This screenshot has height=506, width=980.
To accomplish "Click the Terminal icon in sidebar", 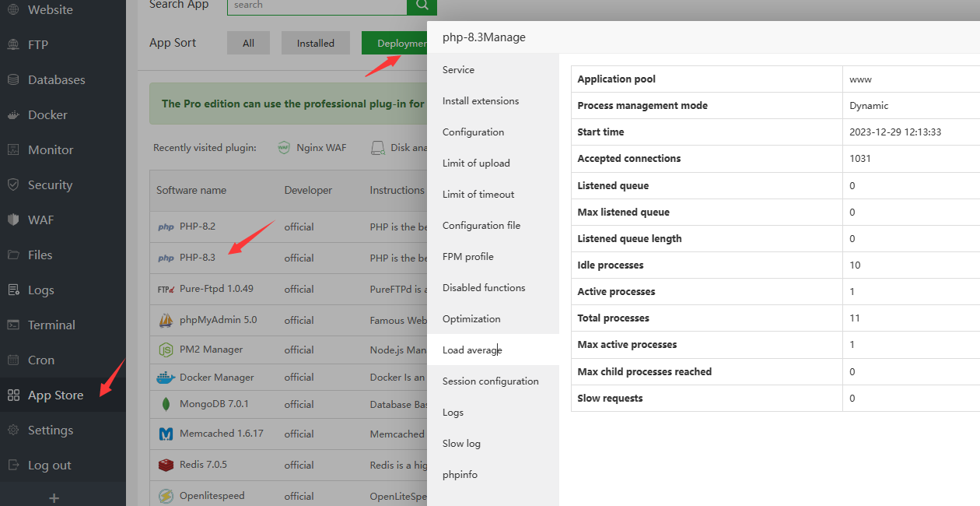I will [13, 325].
